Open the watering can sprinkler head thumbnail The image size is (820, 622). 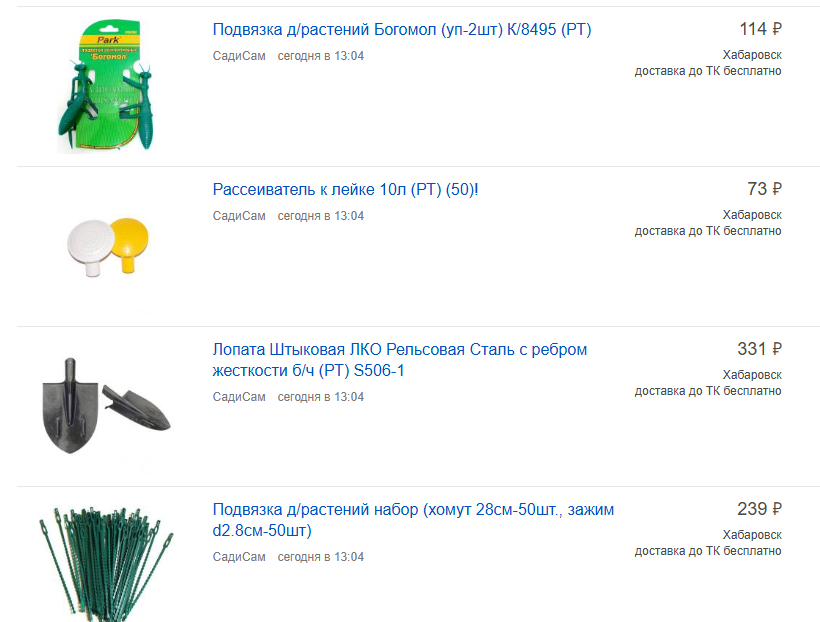[108, 246]
